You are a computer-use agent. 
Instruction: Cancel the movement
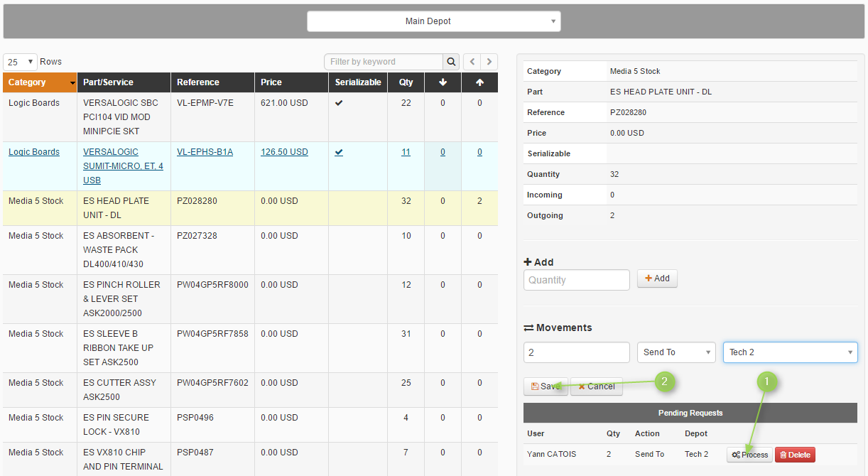[x=597, y=386]
